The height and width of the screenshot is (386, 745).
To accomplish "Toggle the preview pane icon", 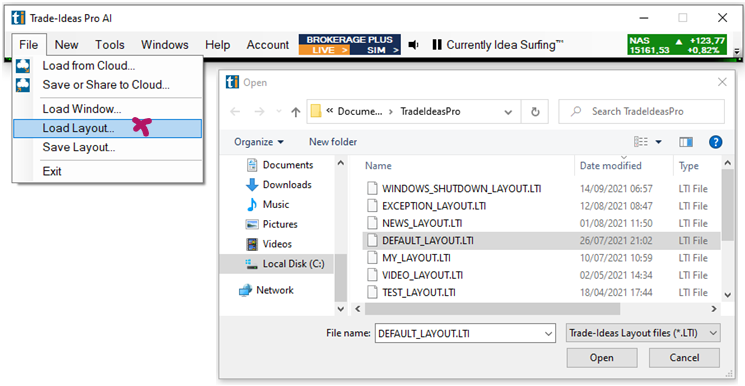I will click(x=686, y=142).
